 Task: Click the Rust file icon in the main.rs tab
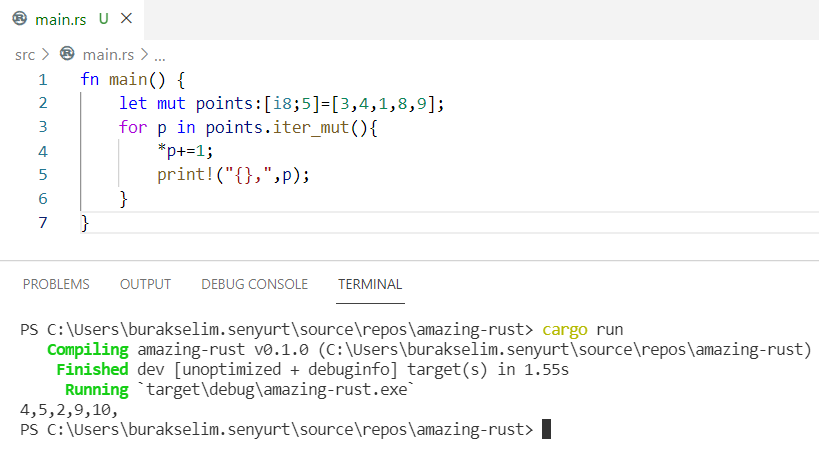tap(19, 19)
